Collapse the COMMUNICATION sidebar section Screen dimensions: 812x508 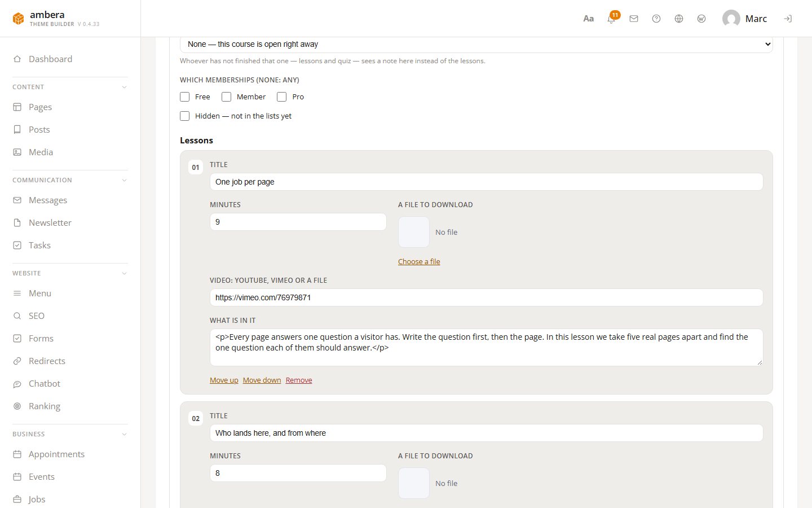click(124, 180)
